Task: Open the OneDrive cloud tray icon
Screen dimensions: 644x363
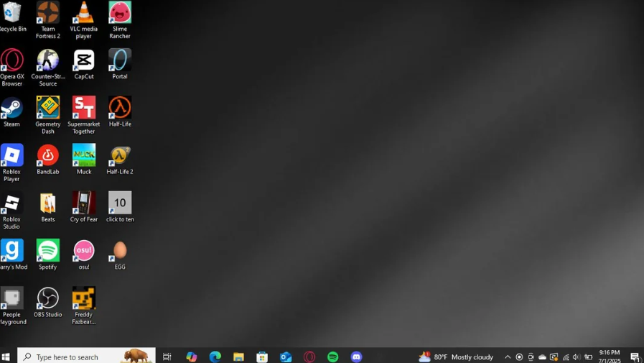Action: click(542, 357)
